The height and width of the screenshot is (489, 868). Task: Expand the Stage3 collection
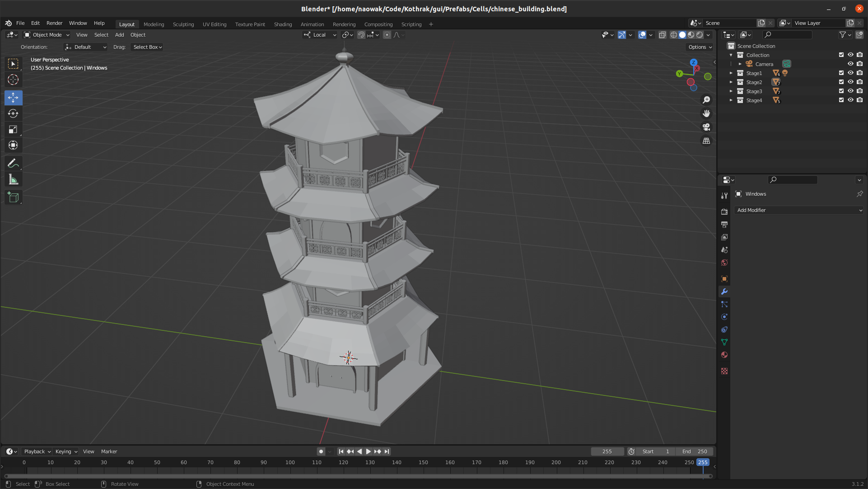pos(731,91)
